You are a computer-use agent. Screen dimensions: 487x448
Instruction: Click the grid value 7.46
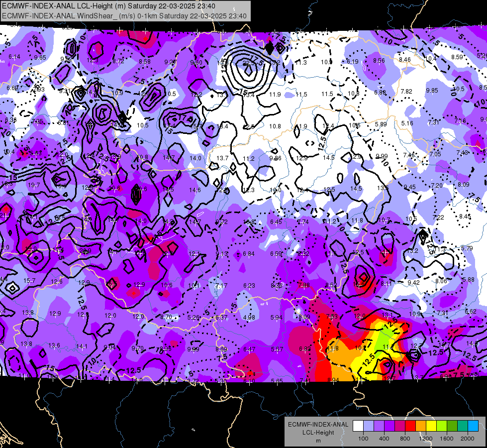[x=409, y=155]
